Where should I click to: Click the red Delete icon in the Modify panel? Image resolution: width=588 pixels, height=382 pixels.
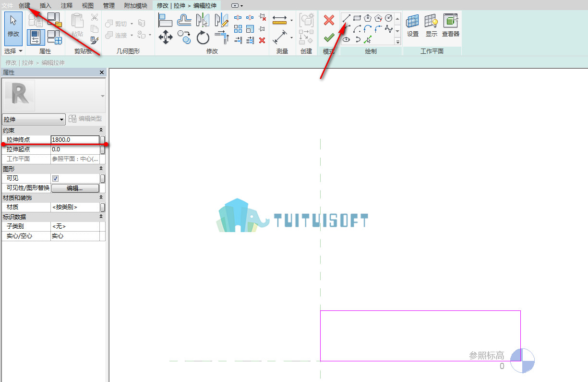coord(262,40)
